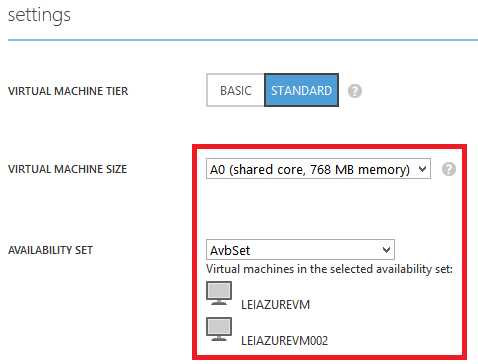Select the LEIAZUREVM002 machine name

pos(284,340)
